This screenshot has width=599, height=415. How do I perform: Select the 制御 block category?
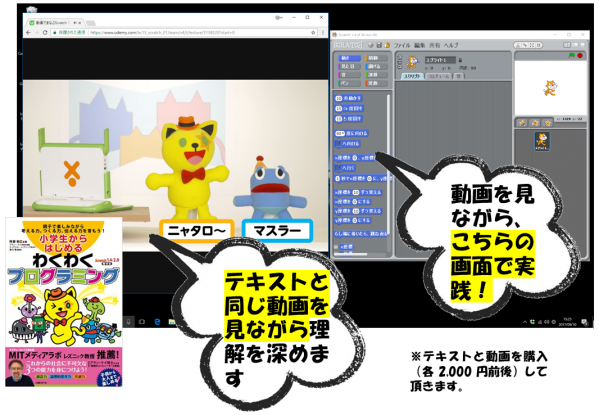pyautogui.click(x=376, y=58)
